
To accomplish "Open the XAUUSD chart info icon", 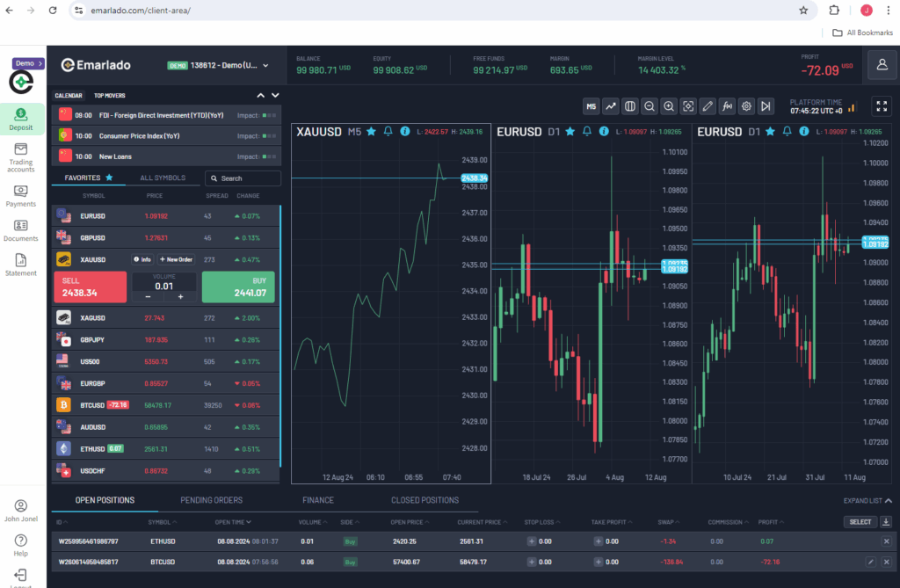I will click(x=404, y=131).
